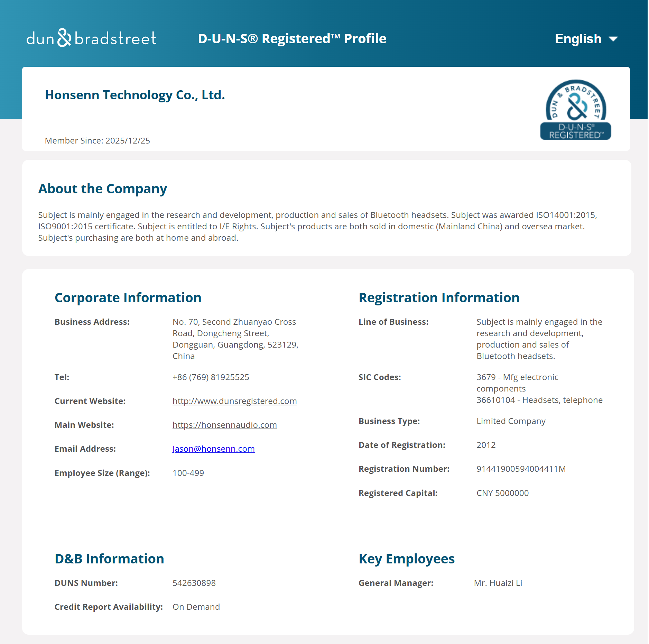This screenshot has width=649, height=644.
Task: Expand the language selector arrow
Action: click(x=612, y=39)
